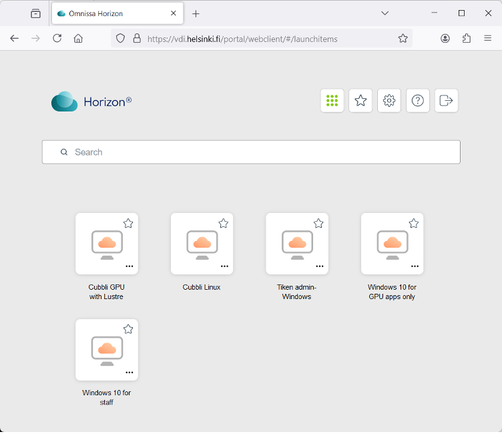The image size is (504, 434).
Task: Launch Windows 10 for GPU apps only
Action: (x=393, y=245)
